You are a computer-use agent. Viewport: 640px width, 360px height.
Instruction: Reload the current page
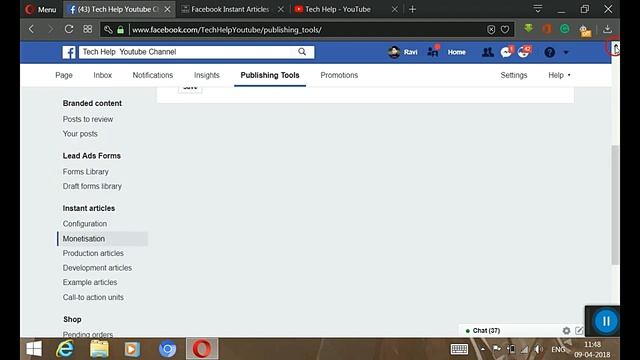click(x=69, y=29)
